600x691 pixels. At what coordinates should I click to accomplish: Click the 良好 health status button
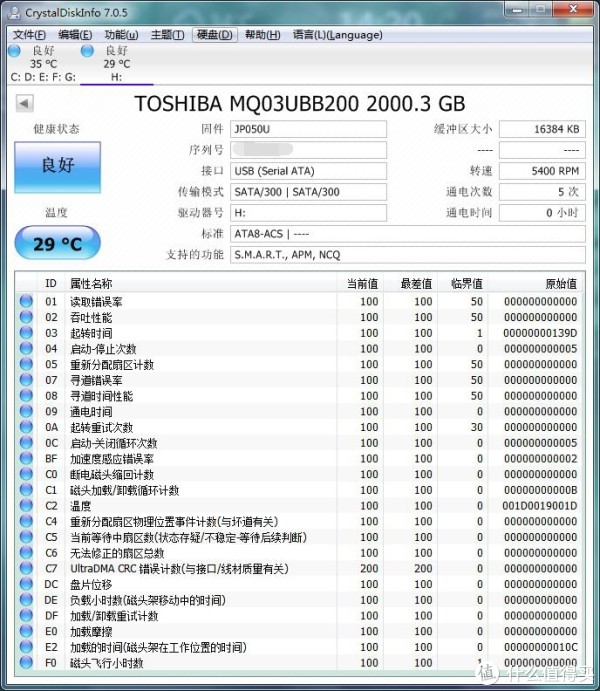[x=58, y=167]
